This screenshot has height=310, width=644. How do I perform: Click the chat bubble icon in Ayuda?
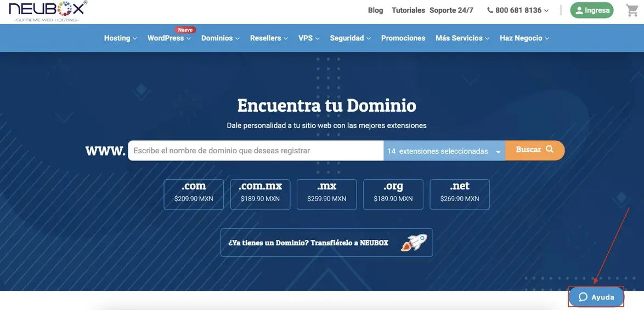click(583, 297)
